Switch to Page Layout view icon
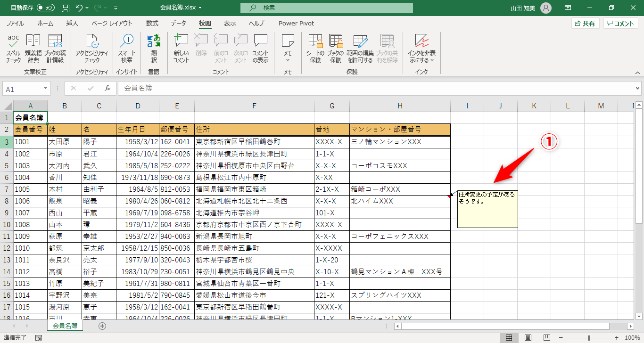Viewport: 644px width, 343px height. coord(528,338)
